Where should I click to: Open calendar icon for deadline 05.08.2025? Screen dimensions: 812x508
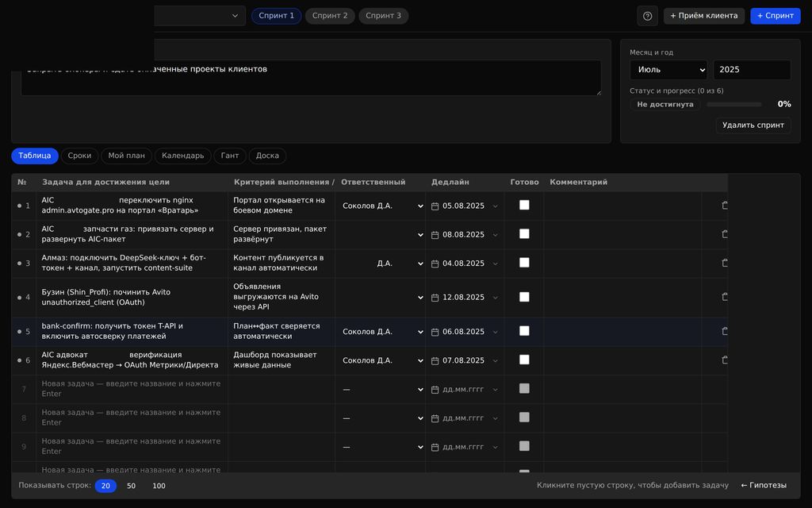click(x=435, y=206)
